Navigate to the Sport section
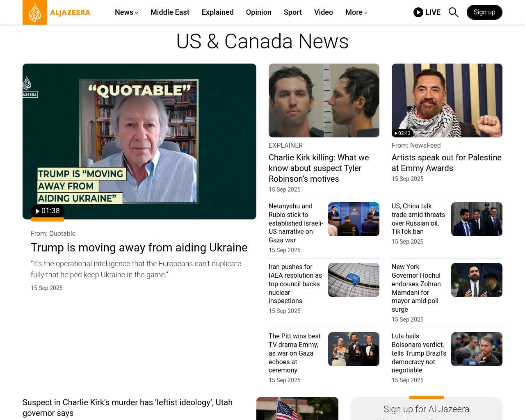The width and height of the screenshot is (525, 420). point(293,12)
